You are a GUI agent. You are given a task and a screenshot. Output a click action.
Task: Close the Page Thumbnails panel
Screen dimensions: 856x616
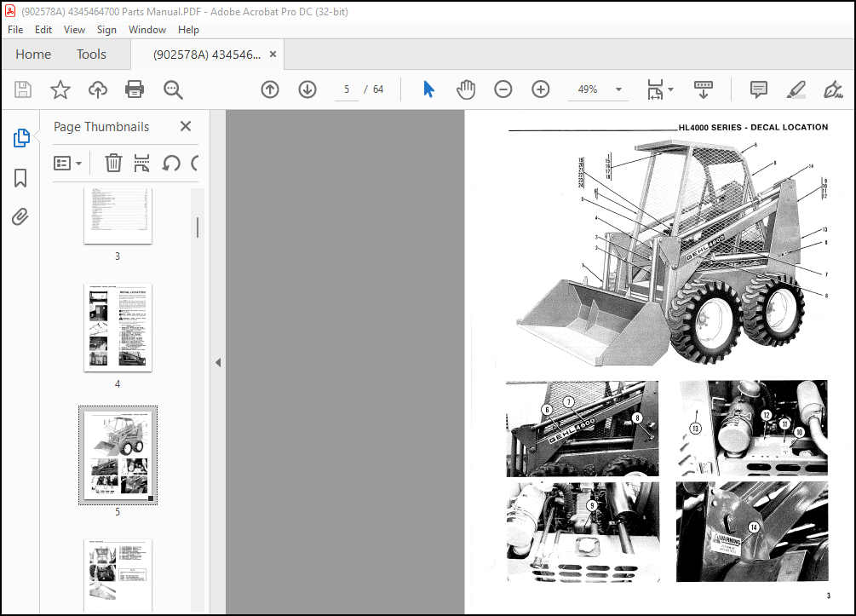point(186,126)
